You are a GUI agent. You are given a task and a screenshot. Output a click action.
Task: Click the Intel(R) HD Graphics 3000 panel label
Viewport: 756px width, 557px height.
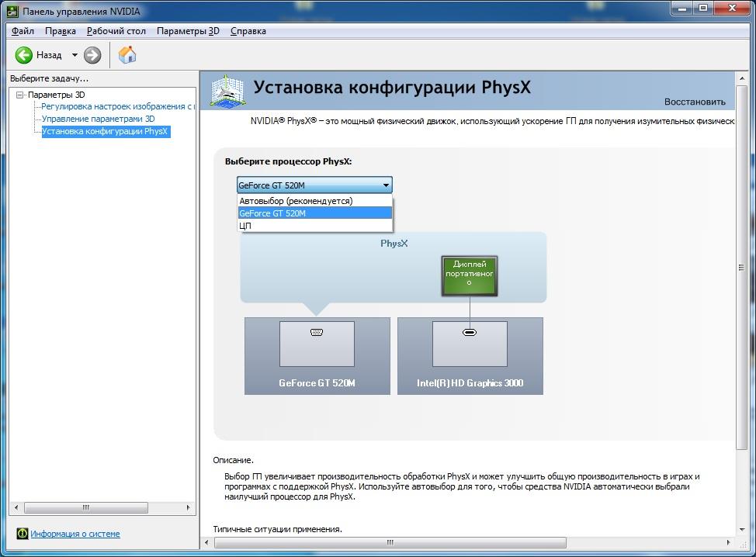(470, 383)
